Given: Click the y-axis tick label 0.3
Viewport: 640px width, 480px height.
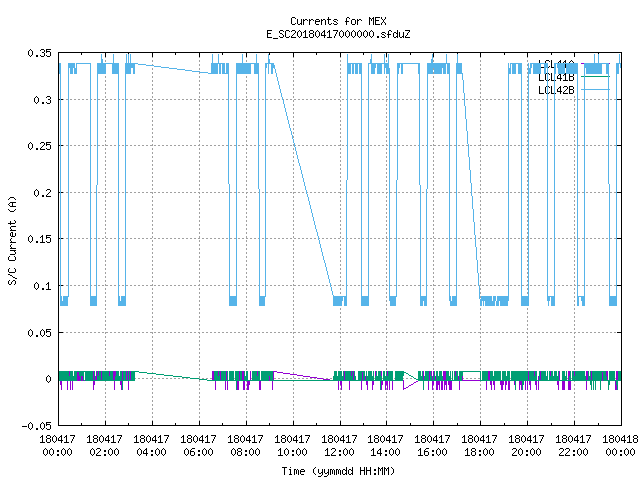Looking at the screenshot, I should (42, 100).
